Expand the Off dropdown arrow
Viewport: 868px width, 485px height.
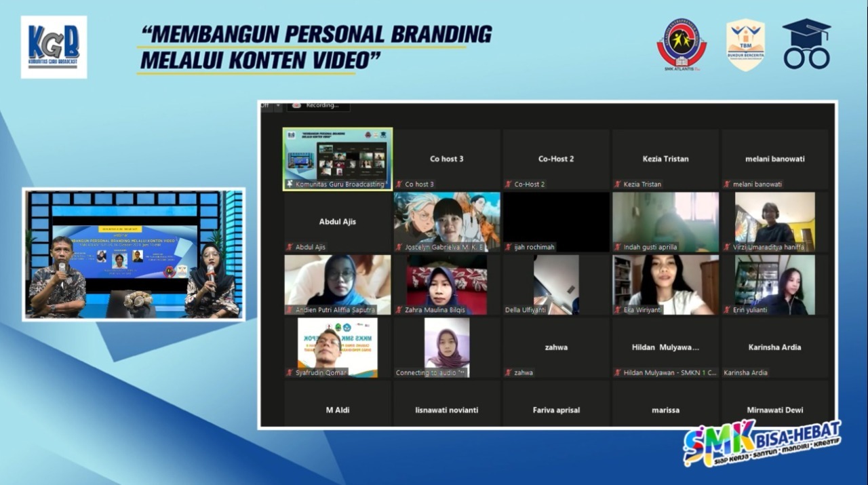click(x=278, y=106)
